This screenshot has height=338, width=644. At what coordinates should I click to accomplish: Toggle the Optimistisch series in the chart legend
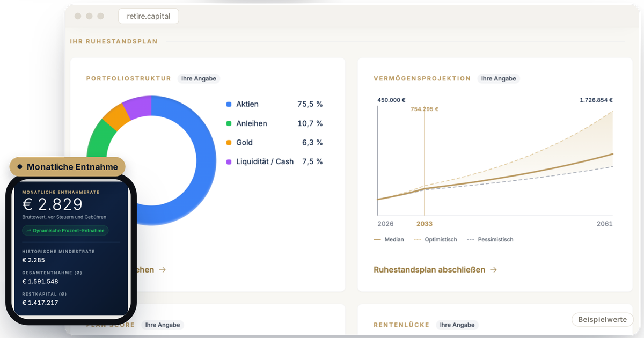(435, 239)
